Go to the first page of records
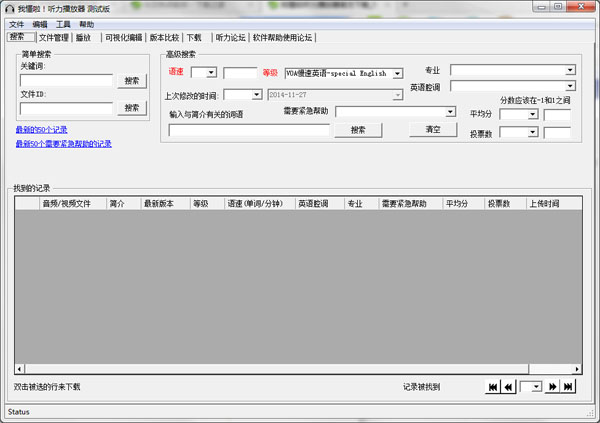This screenshot has width=600, height=423. click(493, 387)
